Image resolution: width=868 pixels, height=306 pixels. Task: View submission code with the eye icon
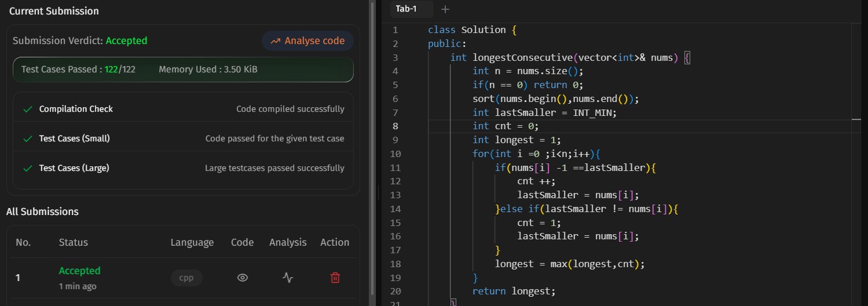pyautogui.click(x=243, y=278)
